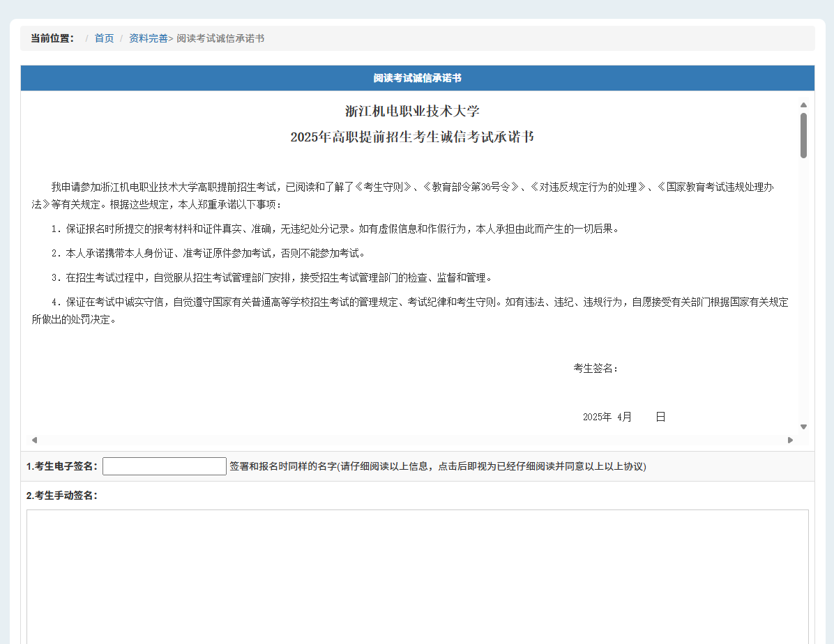Image resolution: width=834 pixels, height=644 pixels.
Task: Click the vertical scroll up arrow
Action: tap(803, 105)
